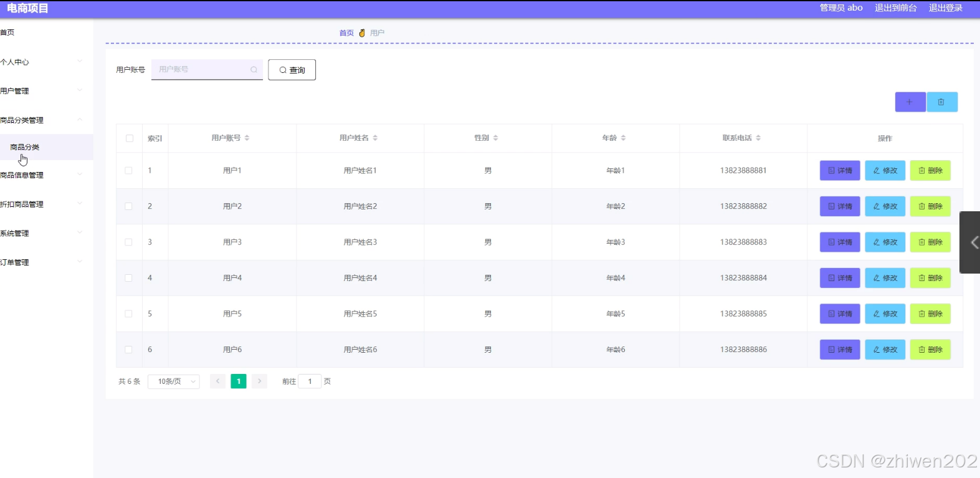This screenshot has height=478, width=980.
Task: Click the 年龄5 cell
Action: (616, 314)
